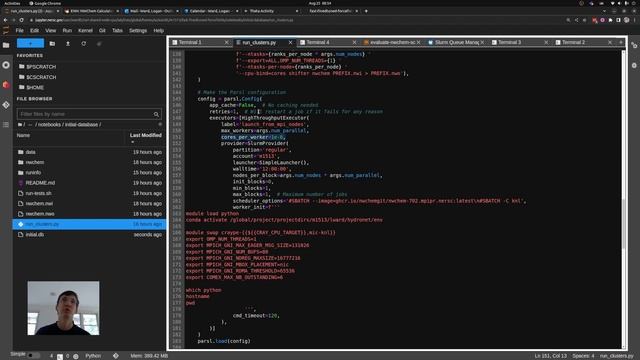This screenshot has height=360, width=640.
Task: Click the New Folder toolbar icon
Action: (x=52, y=43)
